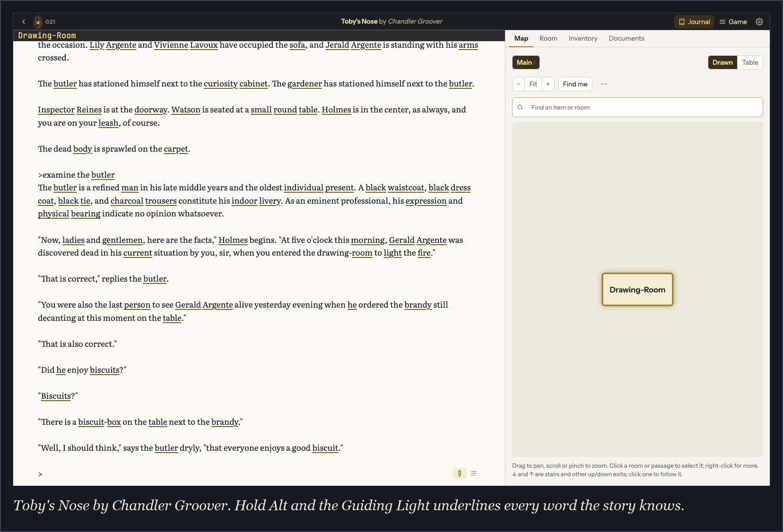Image resolution: width=783 pixels, height=532 pixels.
Task: Click the underlined word 'doorway'
Action: point(151,110)
